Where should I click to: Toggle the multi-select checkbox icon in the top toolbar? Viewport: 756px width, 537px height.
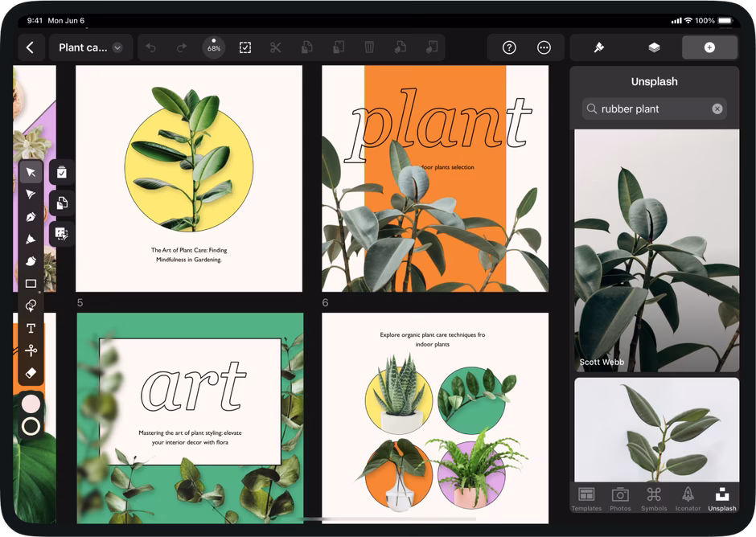(245, 47)
